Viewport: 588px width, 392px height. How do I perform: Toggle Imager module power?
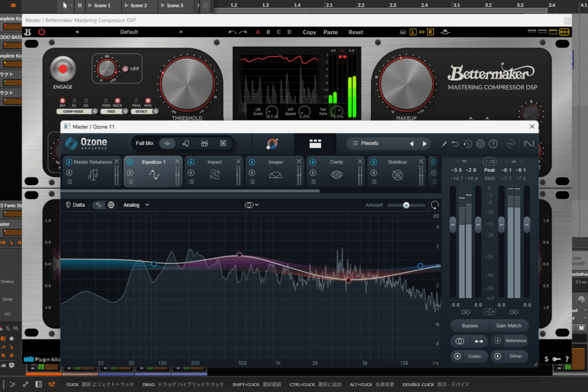click(252, 162)
